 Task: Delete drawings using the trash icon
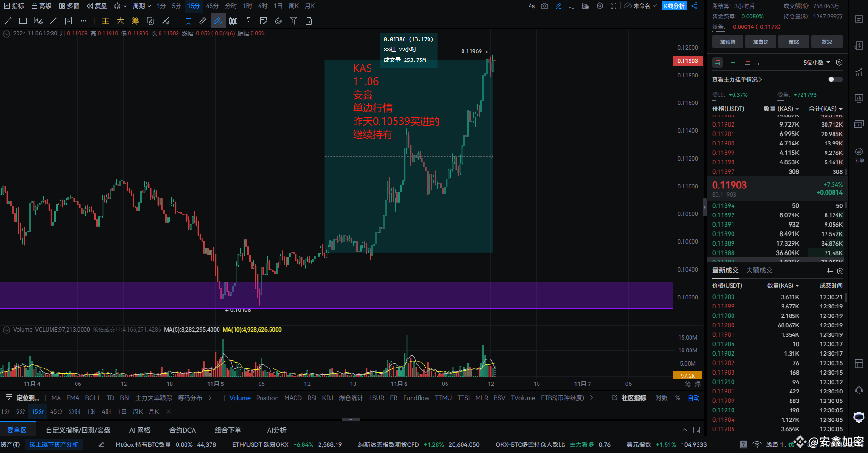tap(309, 21)
